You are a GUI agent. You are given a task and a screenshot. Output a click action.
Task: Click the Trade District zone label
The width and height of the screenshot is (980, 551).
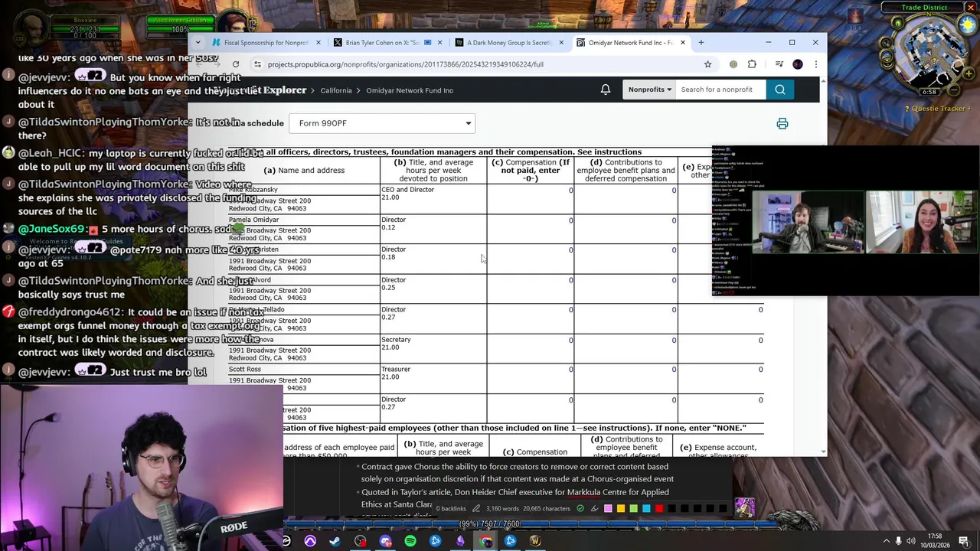coord(924,8)
